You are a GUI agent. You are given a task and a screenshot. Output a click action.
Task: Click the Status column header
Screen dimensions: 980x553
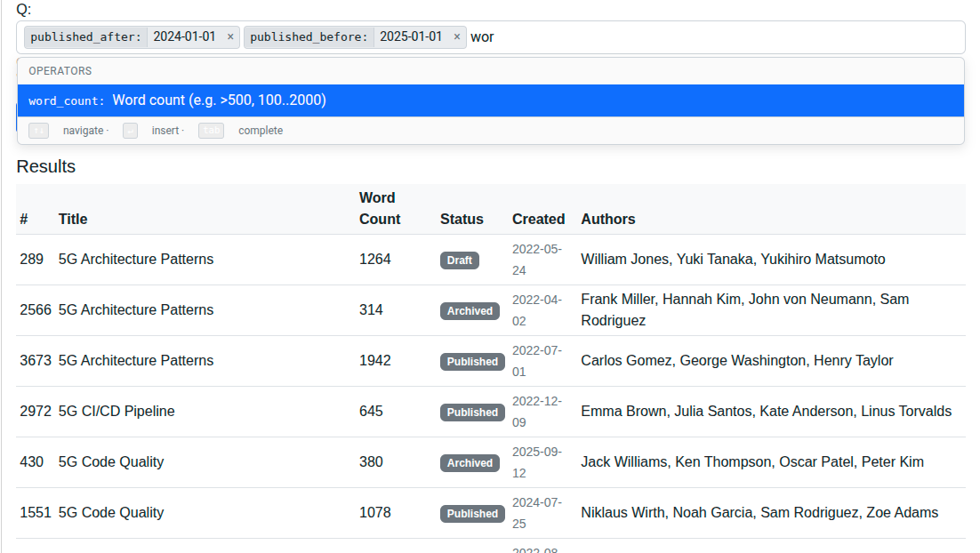click(462, 220)
